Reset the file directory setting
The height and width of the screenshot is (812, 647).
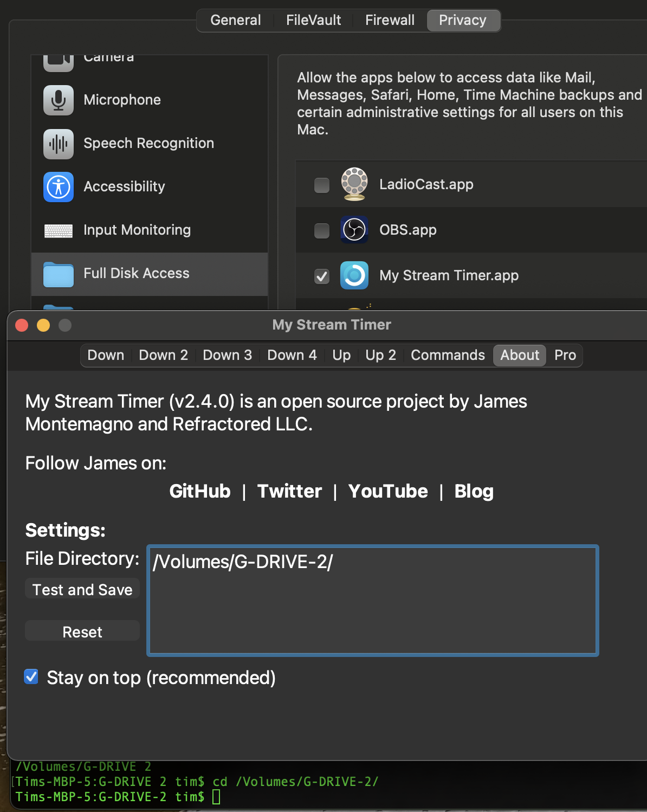82,631
